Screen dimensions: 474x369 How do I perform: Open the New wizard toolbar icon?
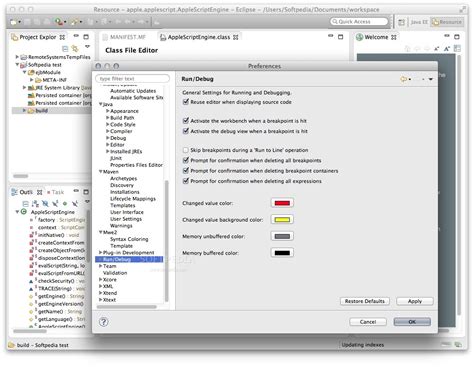pos(14,22)
